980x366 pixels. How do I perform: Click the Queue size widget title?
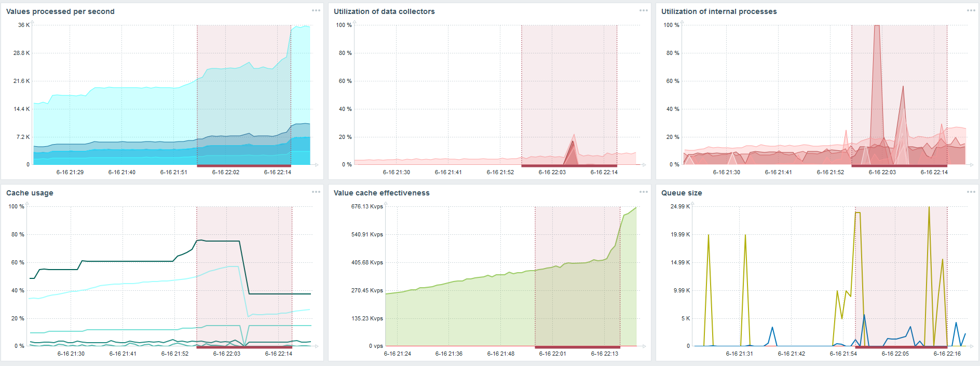coord(682,193)
